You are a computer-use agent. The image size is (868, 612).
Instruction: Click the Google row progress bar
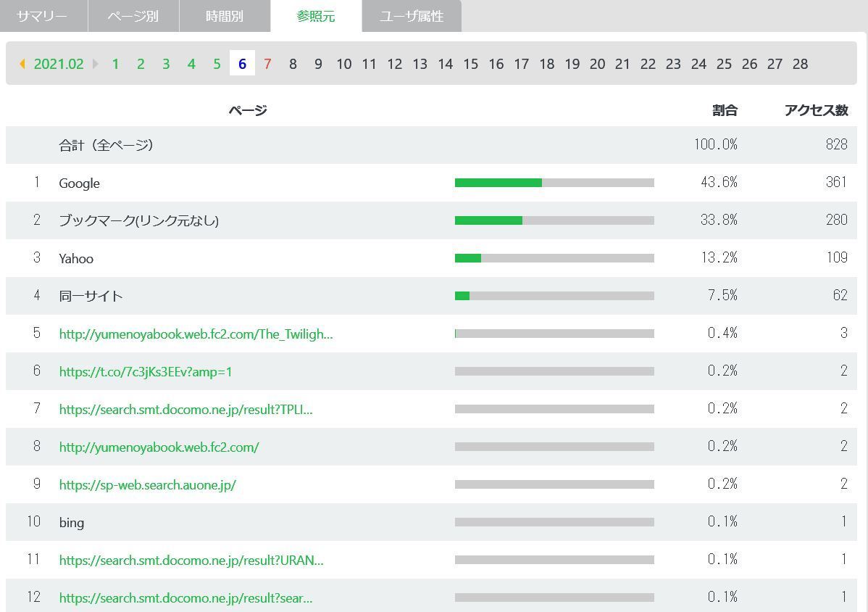click(554, 183)
